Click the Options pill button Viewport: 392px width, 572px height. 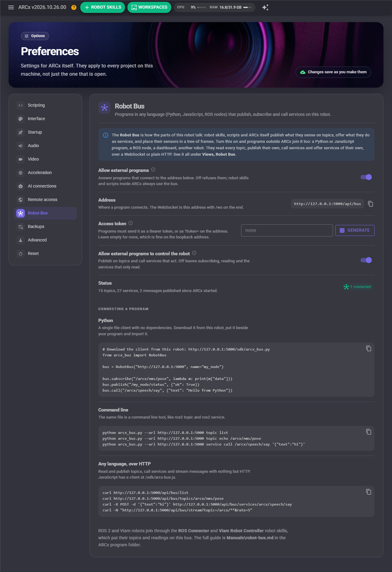pyautogui.click(x=35, y=36)
